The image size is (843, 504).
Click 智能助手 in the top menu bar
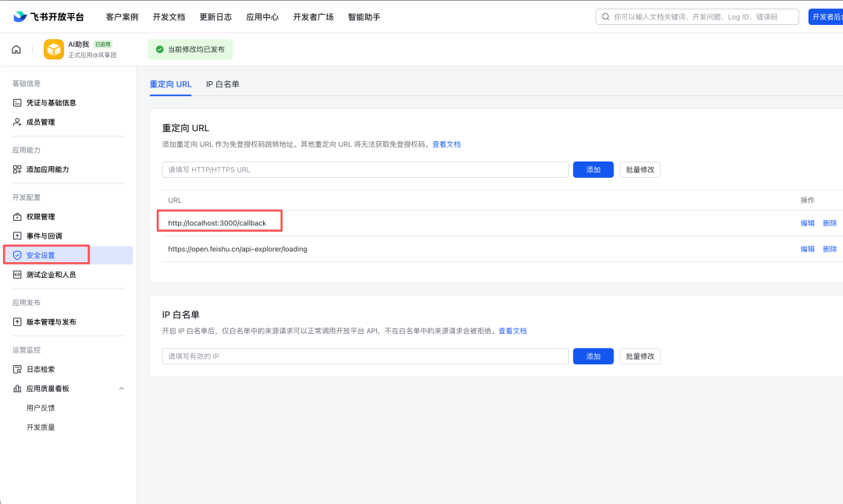pyautogui.click(x=365, y=15)
